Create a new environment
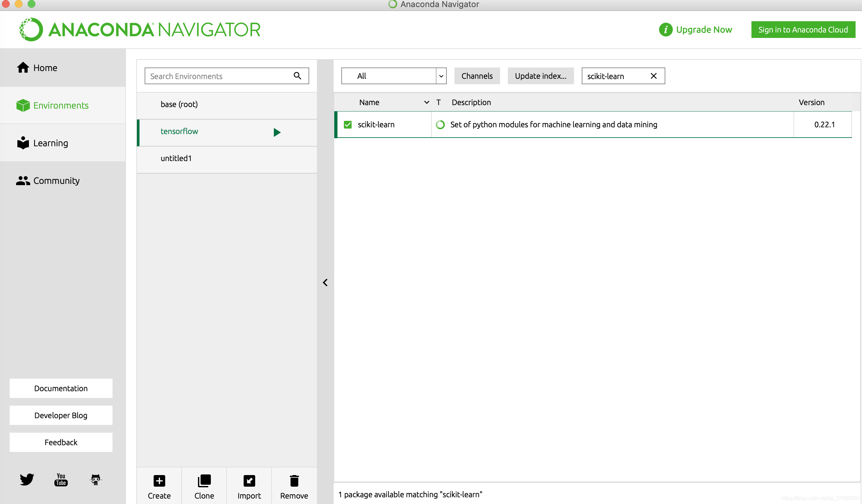This screenshot has width=862, height=504. 159,486
